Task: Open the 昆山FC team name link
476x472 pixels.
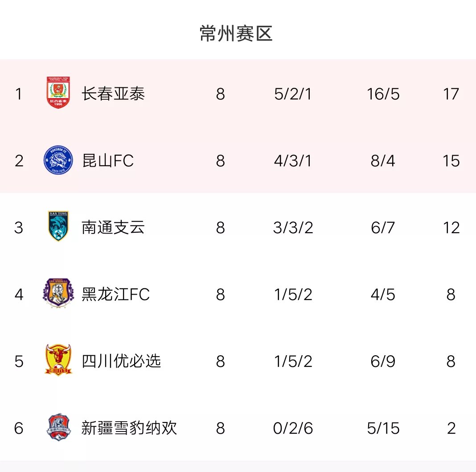Action: [x=108, y=161]
